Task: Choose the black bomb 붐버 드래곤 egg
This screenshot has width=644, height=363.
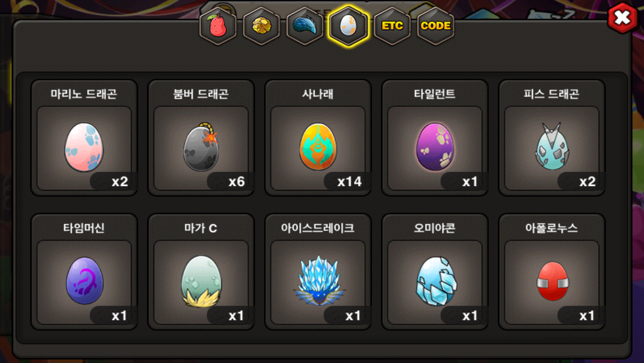Action: [x=201, y=146]
